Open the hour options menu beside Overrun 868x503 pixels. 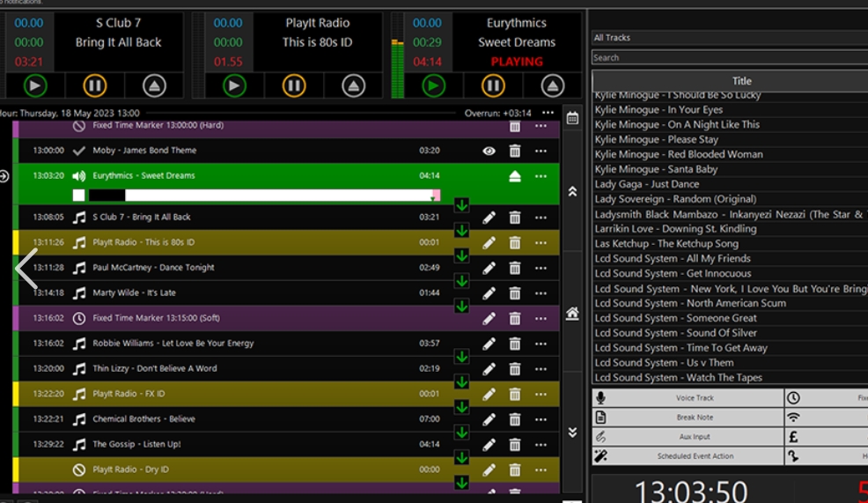click(x=548, y=113)
